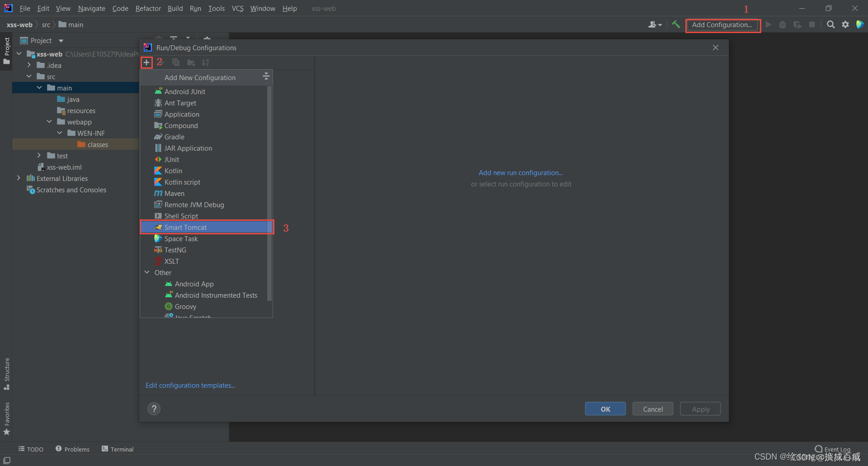Select Android App under Other
868x466 pixels.
pos(206,284)
